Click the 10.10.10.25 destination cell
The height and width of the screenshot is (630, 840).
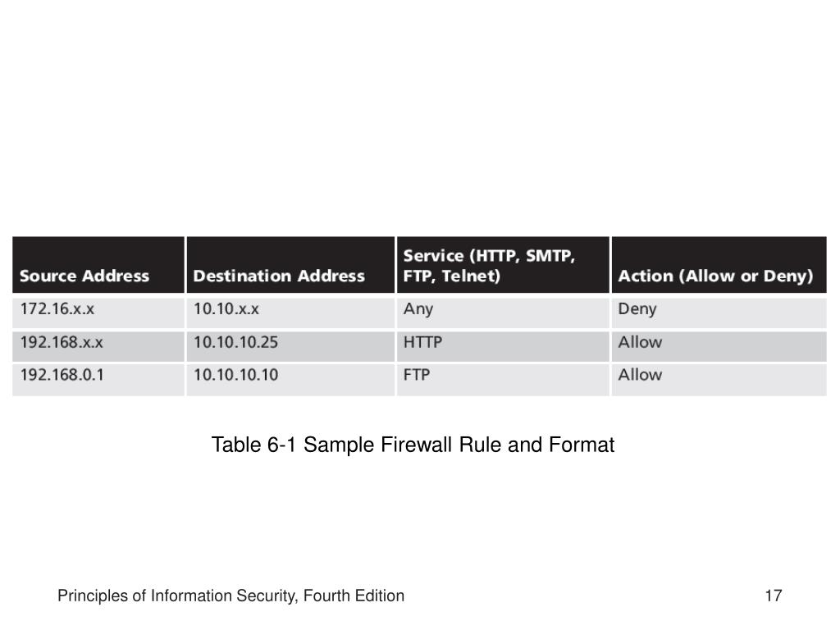coord(290,345)
